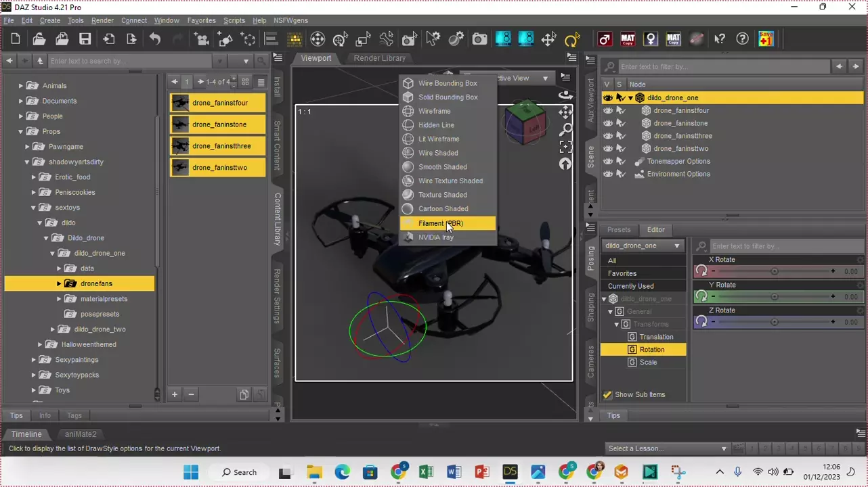The height and width of the screenshot is (487, 868).
Task: Expand the Animals folder in library tree
Action: pos(20,86)
